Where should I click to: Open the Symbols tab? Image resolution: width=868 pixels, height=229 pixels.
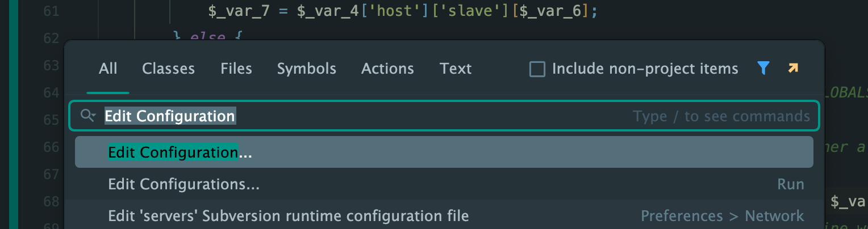(306, 69)
